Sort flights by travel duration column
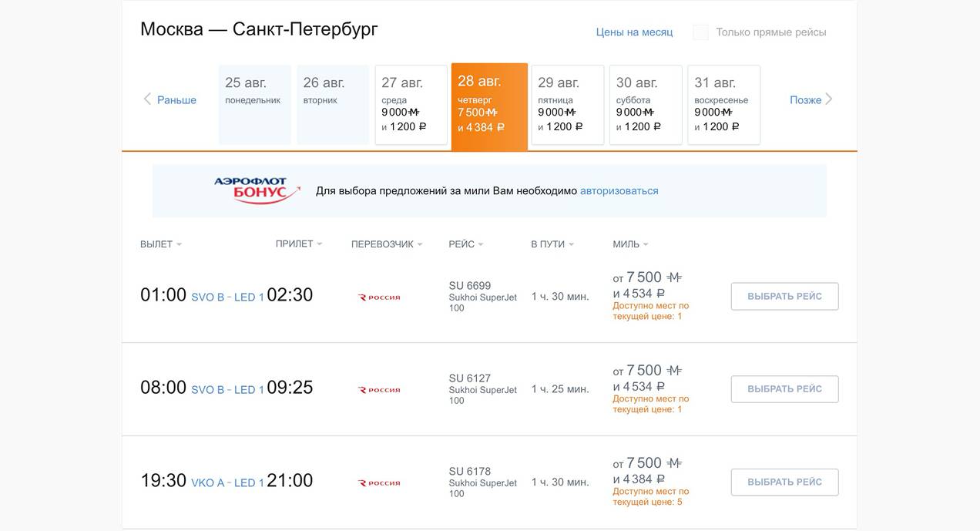This screenshot has width=980, height=531. click(x=552, y=244)
